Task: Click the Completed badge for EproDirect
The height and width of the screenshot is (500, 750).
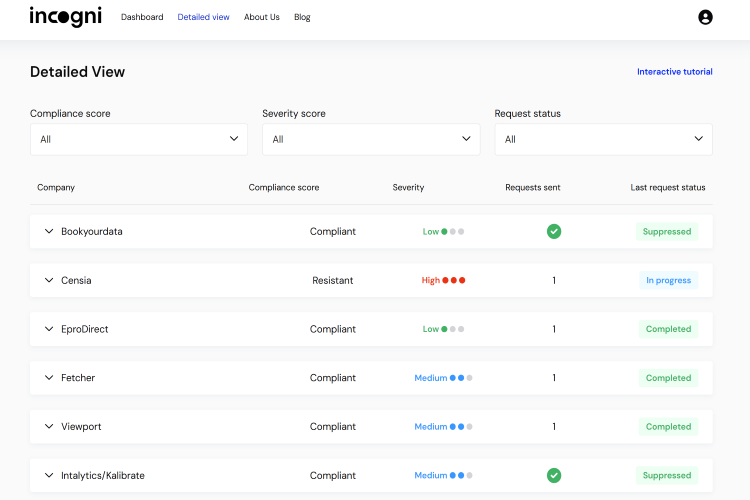Action: 669,329
